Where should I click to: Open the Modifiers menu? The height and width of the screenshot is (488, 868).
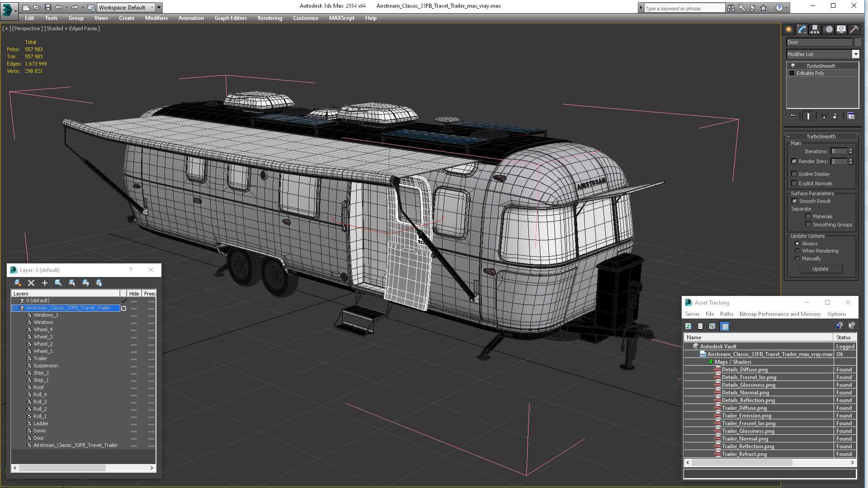tap(156, 18)
